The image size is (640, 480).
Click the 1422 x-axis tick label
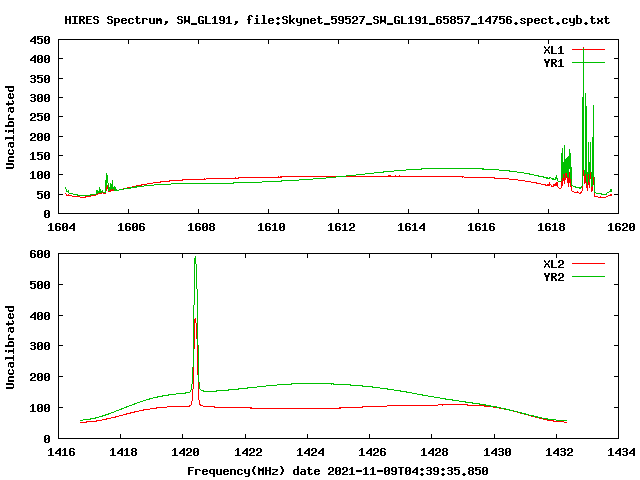tap(248, 452)
